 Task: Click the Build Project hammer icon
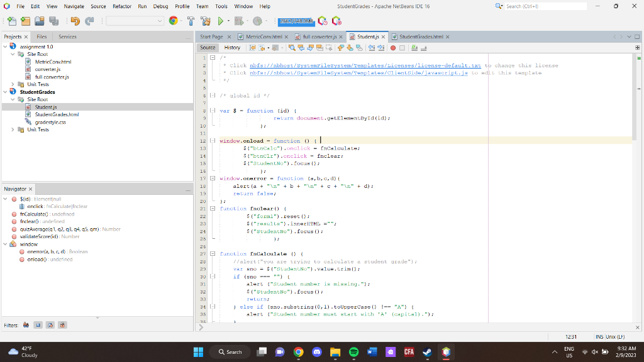[x=189, y=21]
